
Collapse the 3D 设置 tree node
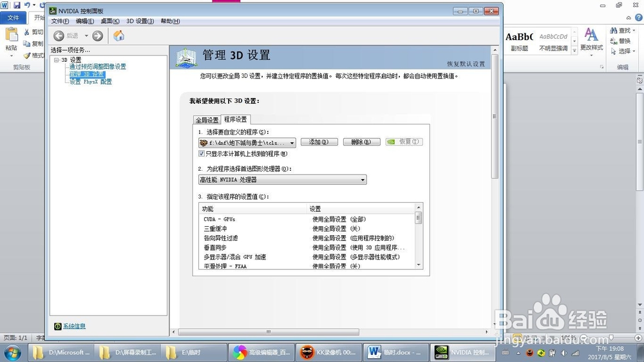coord(57,60)
